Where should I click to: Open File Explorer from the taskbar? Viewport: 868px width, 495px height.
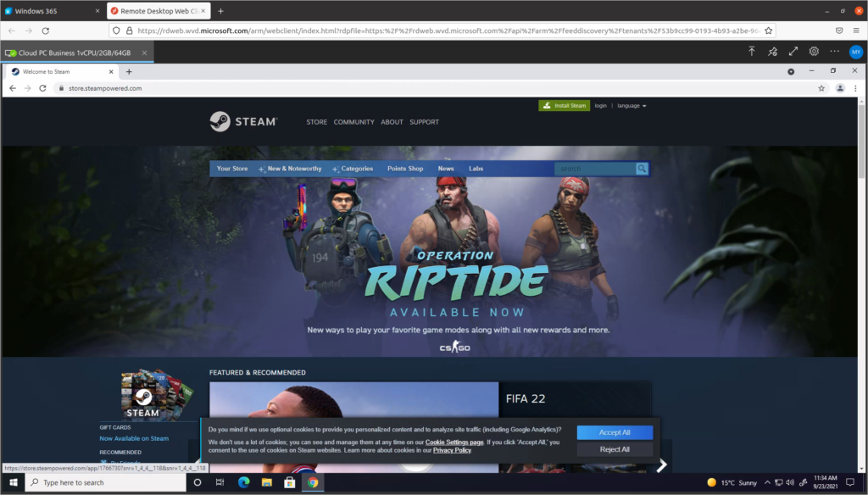267,482
